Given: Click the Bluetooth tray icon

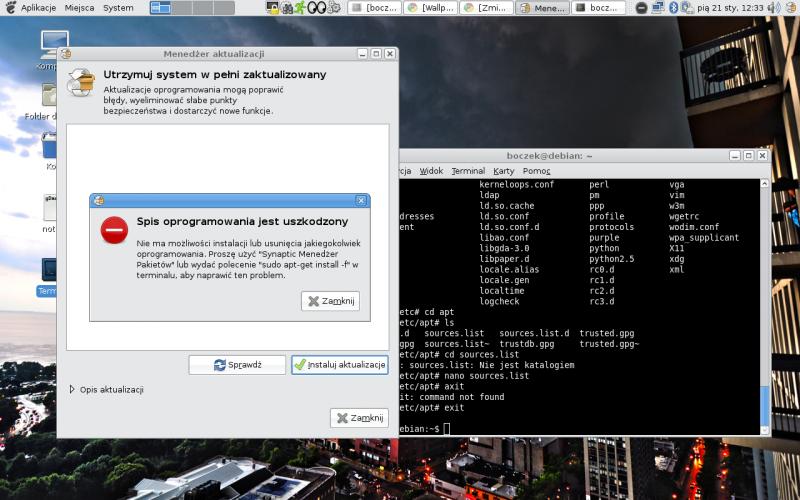Looking at the screenshot, I should click(673, 7).
